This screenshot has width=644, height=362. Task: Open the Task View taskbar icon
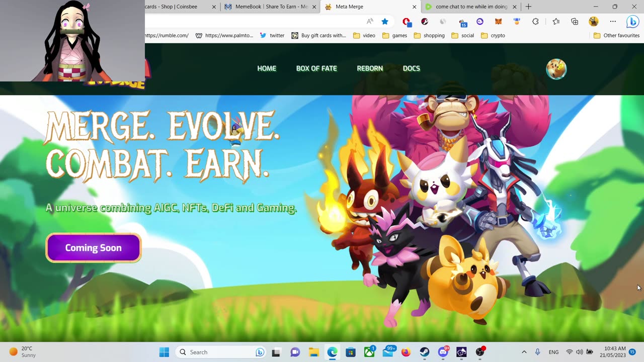coord(276,352)
